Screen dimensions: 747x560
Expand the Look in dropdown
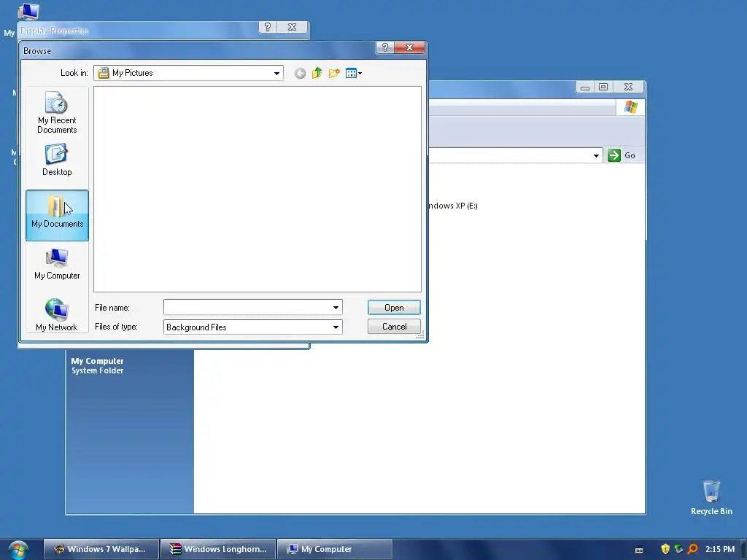pyautogui.click(x=276, y=74)
